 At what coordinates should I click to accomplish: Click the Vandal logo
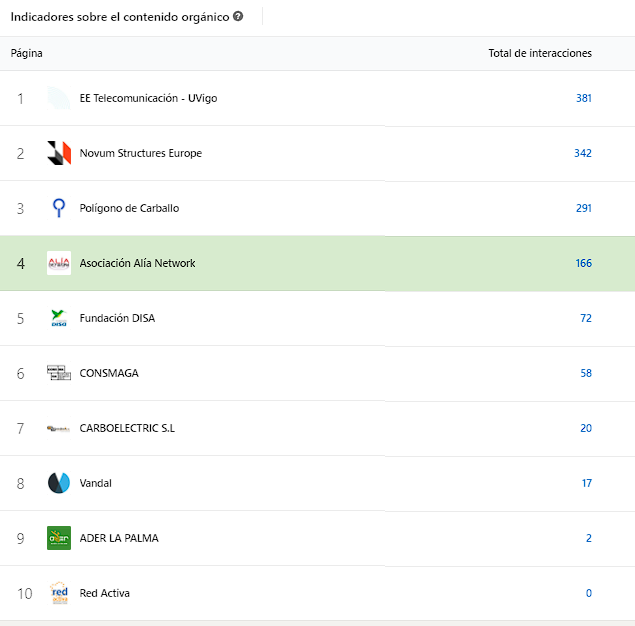[x=59, y=483]
